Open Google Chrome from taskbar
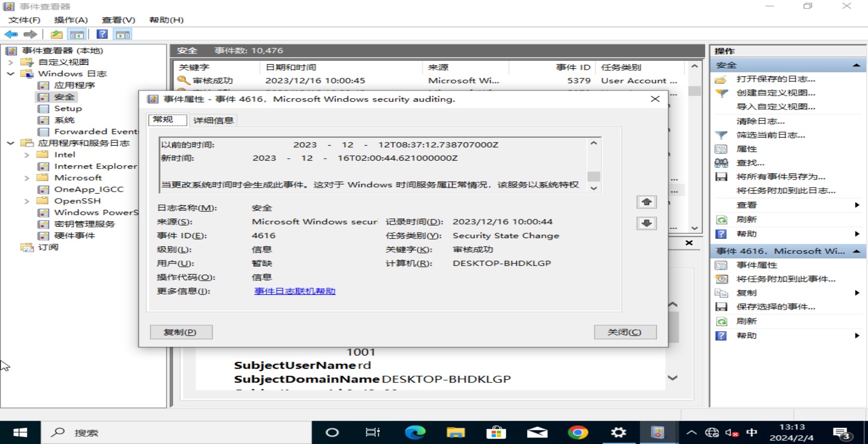868x444 pixels. point(577,432)
